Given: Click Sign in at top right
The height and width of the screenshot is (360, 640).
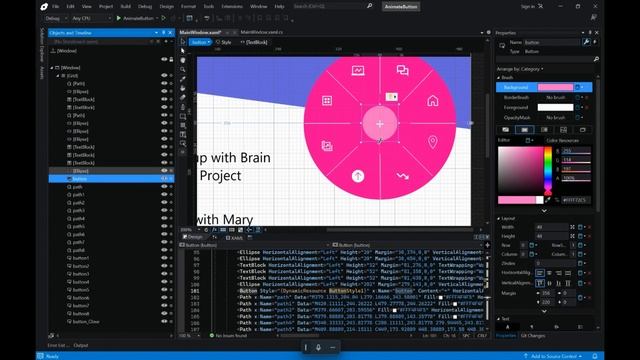Looking at the screenshot, I should pyautogui.click(x=527, y=7).
